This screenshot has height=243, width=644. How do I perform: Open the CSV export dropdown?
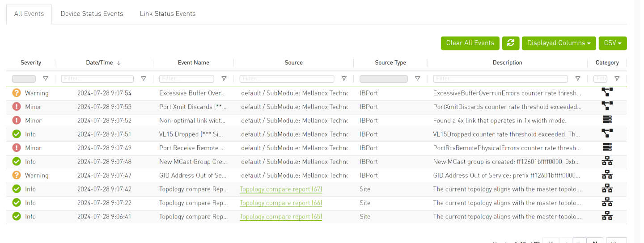tap(612, 43)
